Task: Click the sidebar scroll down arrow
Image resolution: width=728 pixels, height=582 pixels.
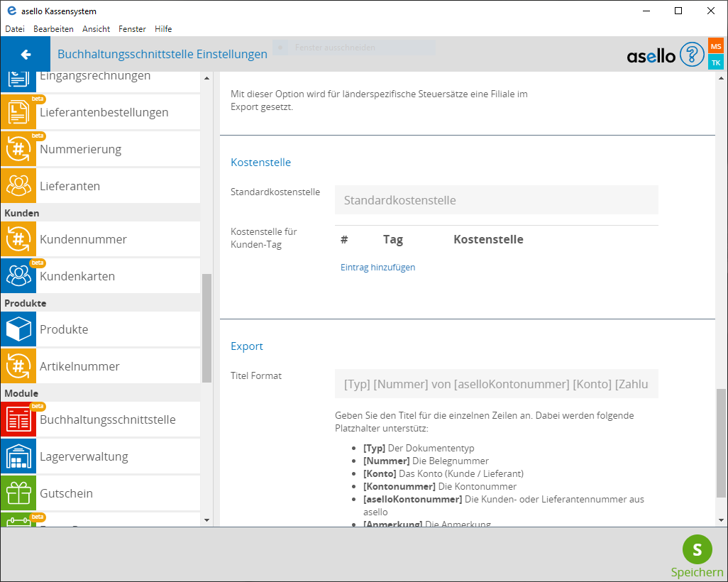Action: coord(206,520)
